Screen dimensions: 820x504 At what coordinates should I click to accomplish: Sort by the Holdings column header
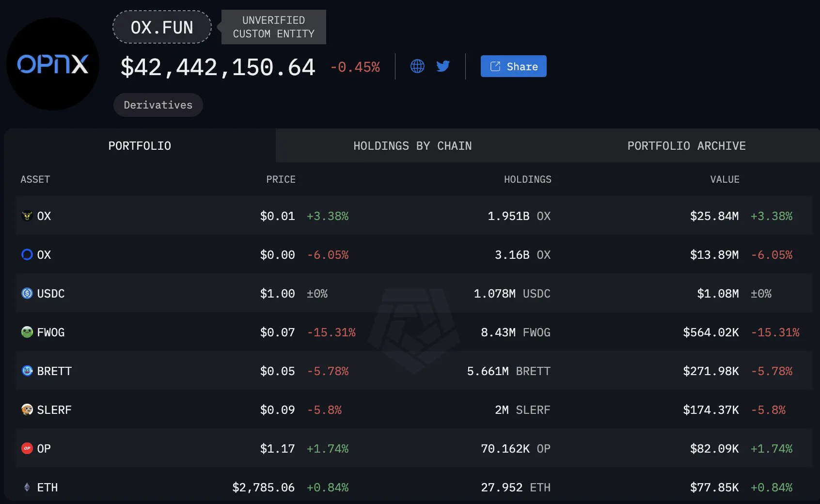click(x=527, y=179)
